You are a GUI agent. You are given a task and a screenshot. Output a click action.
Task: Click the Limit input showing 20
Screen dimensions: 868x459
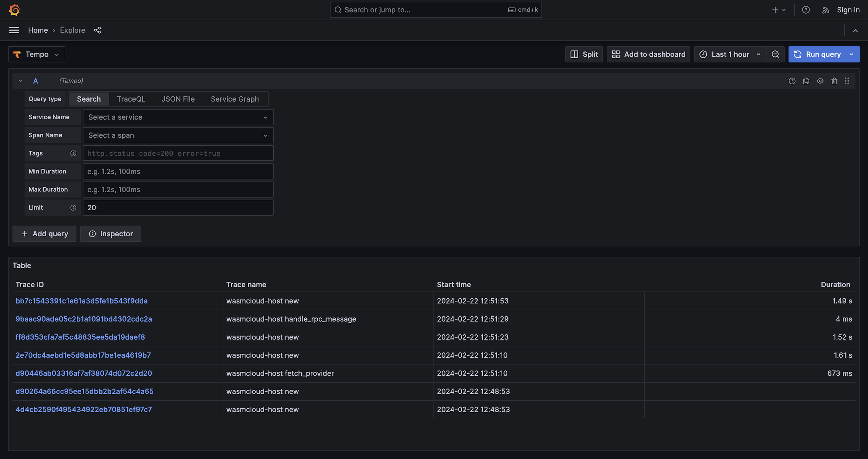(x=178, y=207)
